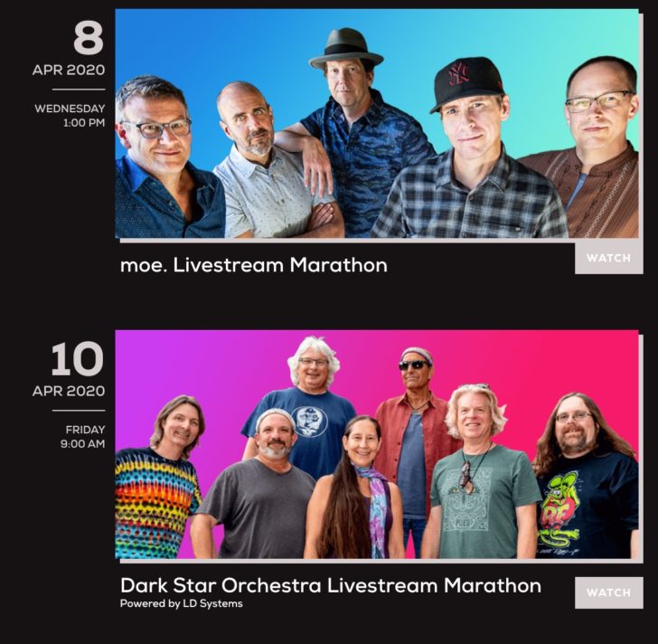Click WATCH button for moe. Livestream Marathon
The height and width of the screenshot is (644, 658).
[x=608, y=258]
